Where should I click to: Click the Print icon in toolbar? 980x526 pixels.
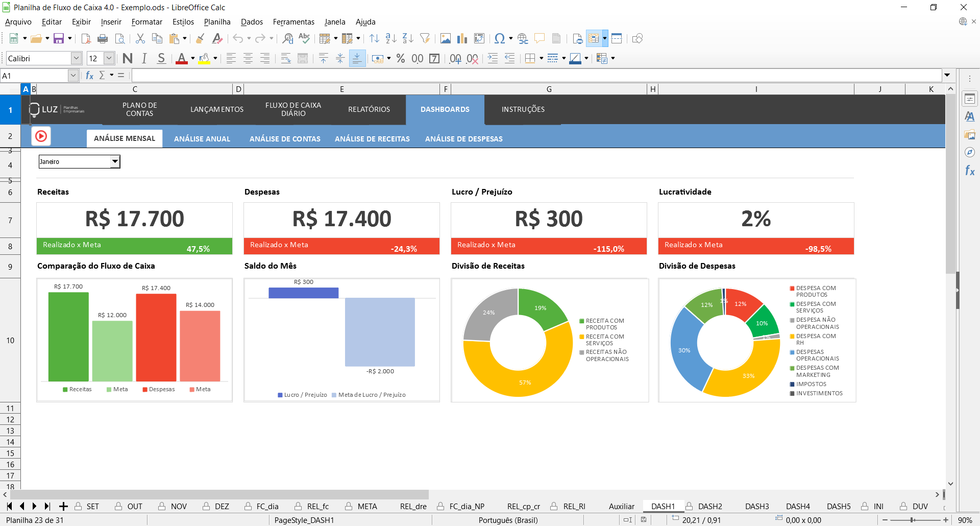[103, 39]
